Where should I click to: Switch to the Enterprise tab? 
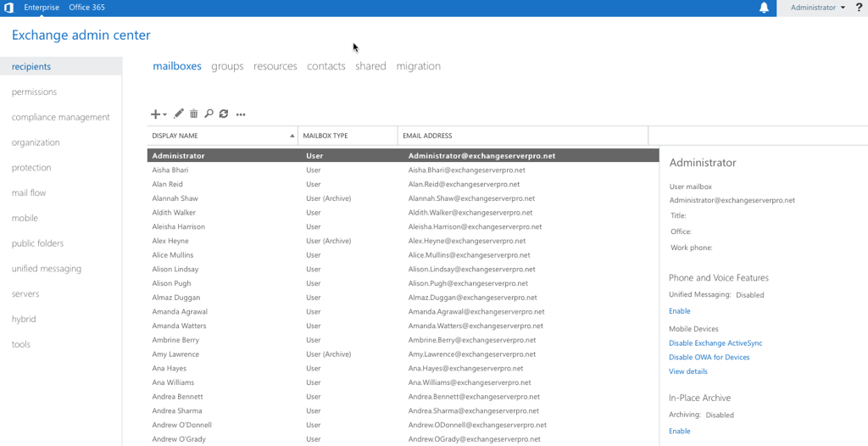(42, 8)
